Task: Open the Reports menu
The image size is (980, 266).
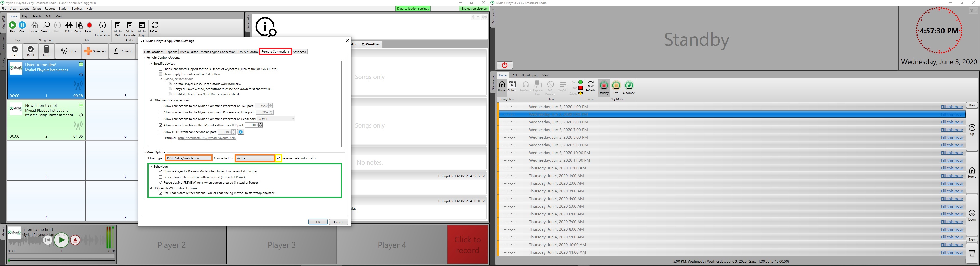Action: [x=50, y=9]
